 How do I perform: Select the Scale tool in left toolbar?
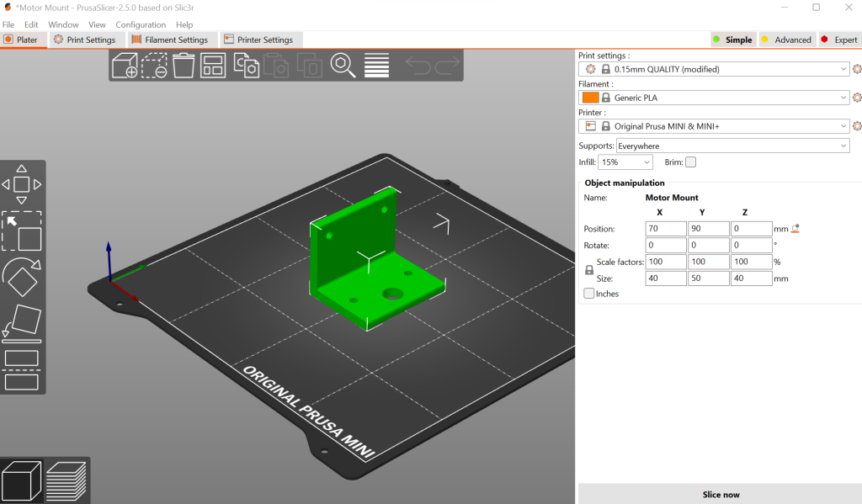[21, 231]
